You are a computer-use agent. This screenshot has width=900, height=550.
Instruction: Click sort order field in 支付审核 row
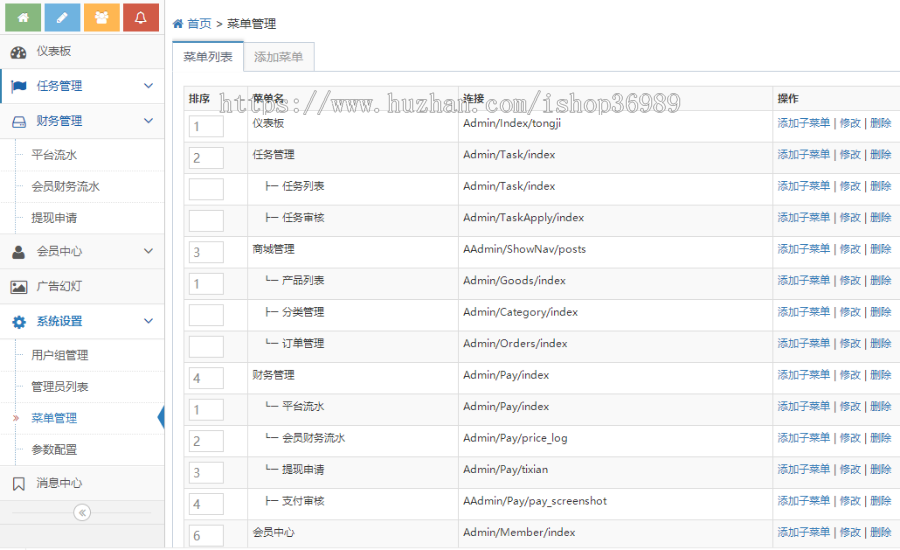(x=206, y=504)
